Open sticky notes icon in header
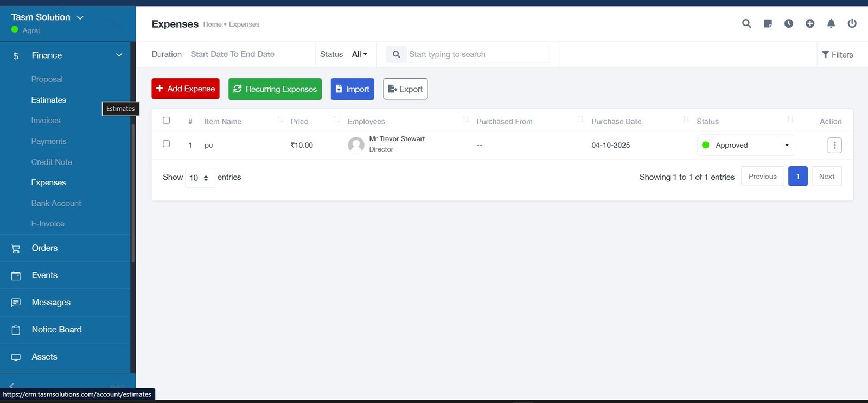Viewport: 868px width, 403px height. 768,23
